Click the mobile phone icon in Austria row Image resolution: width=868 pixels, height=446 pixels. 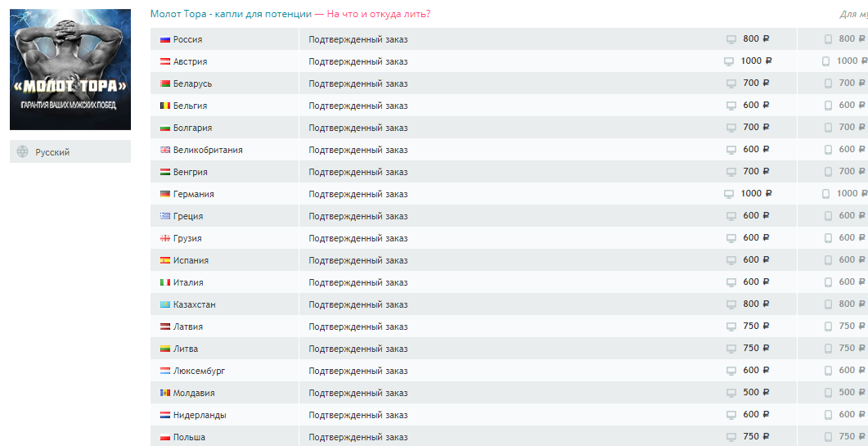(x=825, y=61)
